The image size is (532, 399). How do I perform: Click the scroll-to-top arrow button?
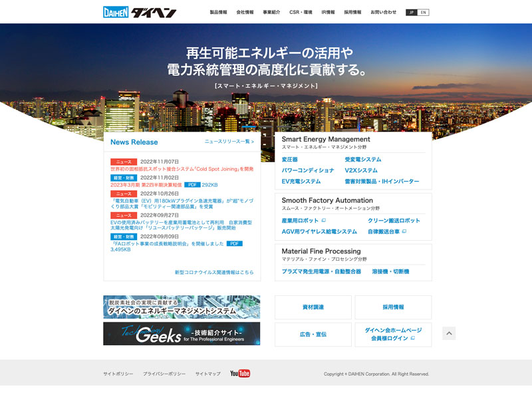[449, 333]
